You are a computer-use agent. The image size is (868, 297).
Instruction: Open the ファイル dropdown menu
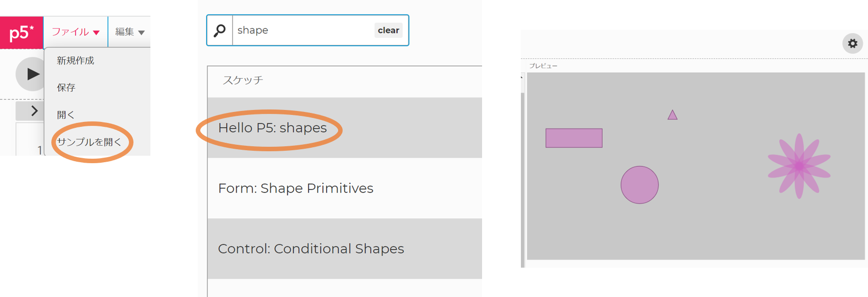coord(76,32)
